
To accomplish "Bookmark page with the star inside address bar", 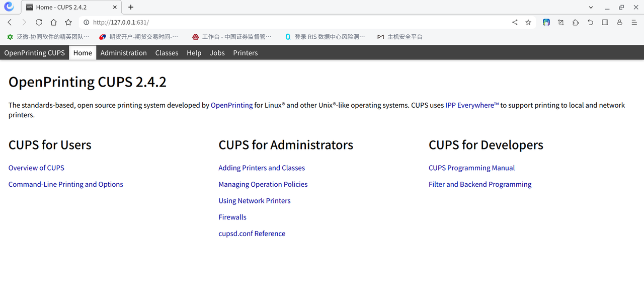I will pos(528,22).
